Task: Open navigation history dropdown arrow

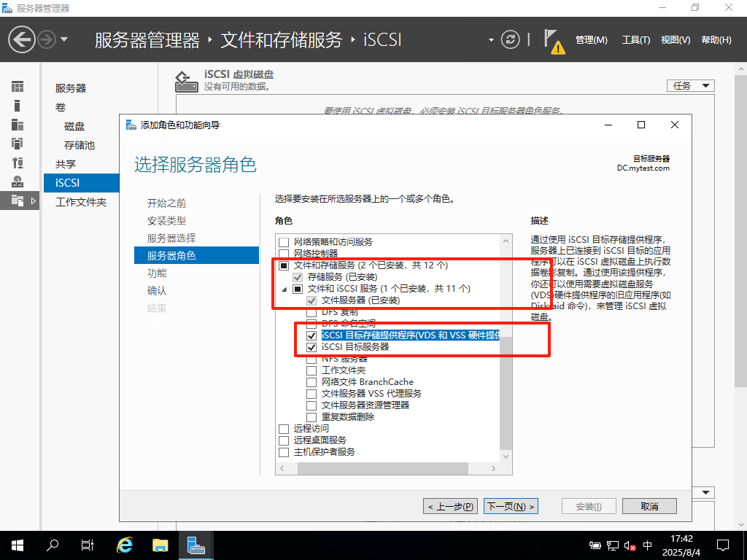Action: pyautogui.click(x=64, y=39)
